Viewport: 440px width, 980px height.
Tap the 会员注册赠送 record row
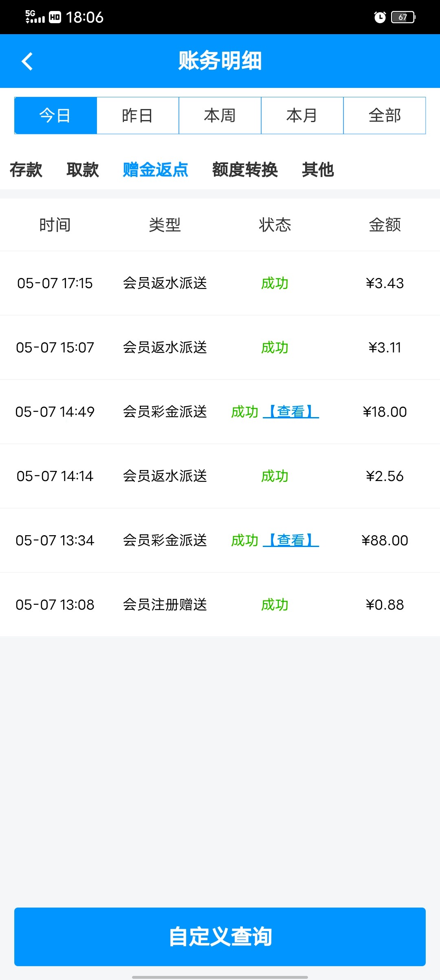[x=220, y=605]
